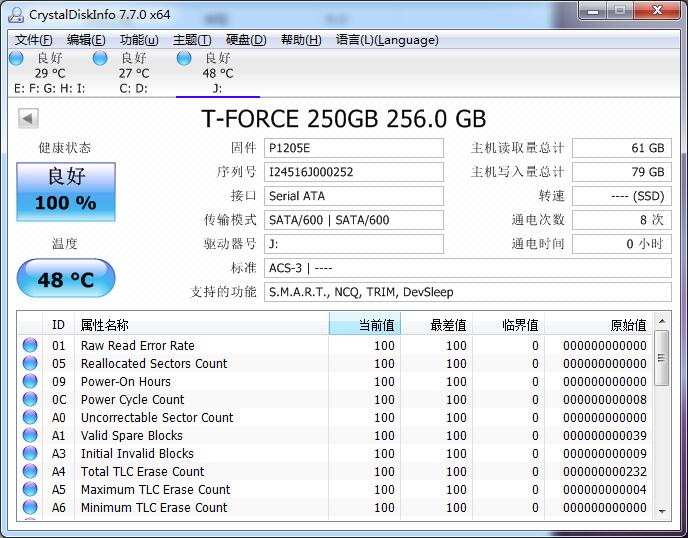Viewport: 688px width, 538px height.
Task: Click the total host reads value 61 GB
Action: 622,148
